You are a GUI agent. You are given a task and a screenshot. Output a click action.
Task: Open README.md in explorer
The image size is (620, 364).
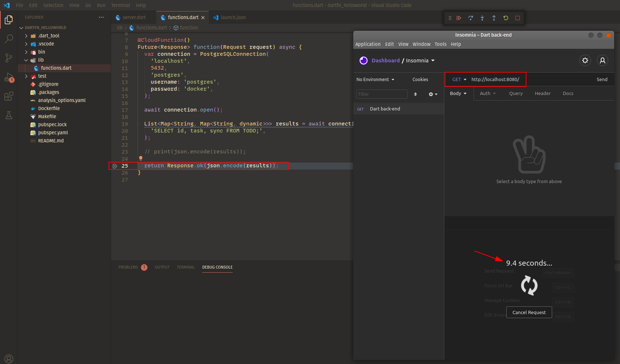51,141
